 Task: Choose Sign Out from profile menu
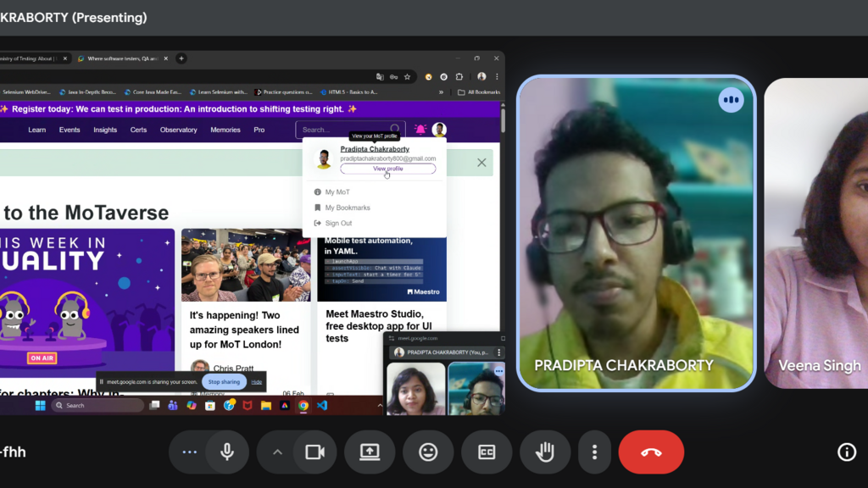pos(338,224)
